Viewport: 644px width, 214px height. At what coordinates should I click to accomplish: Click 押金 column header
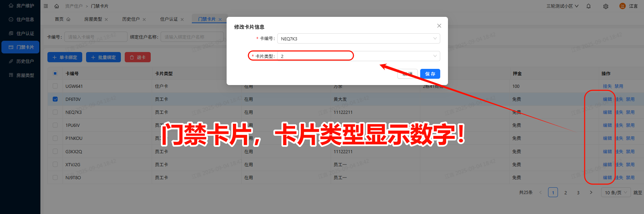click(517, 73)
